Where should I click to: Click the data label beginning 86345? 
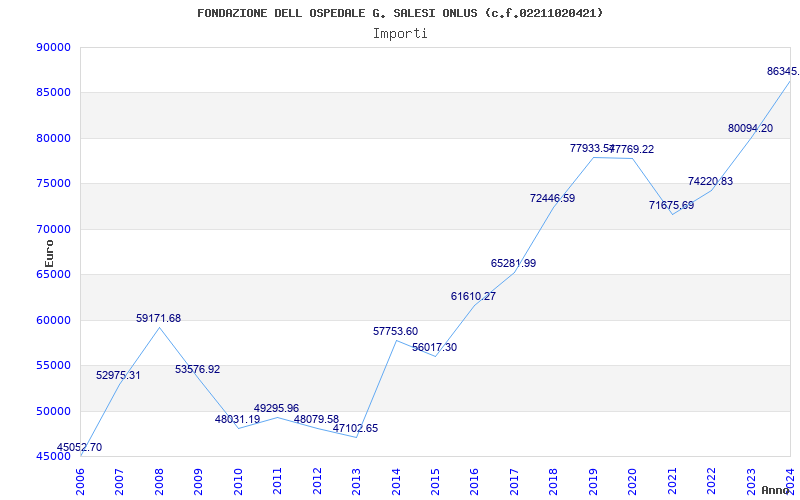coord(783,71)
